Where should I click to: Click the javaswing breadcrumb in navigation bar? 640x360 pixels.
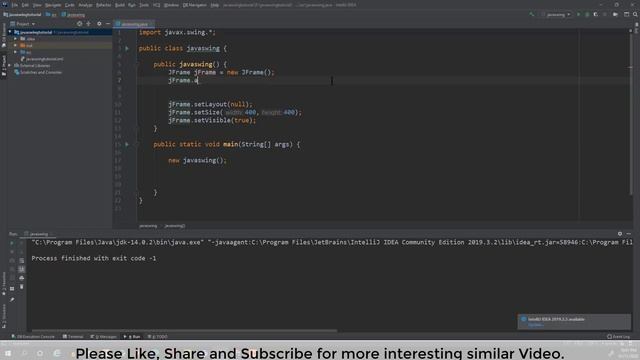click(x=73, y=15)
